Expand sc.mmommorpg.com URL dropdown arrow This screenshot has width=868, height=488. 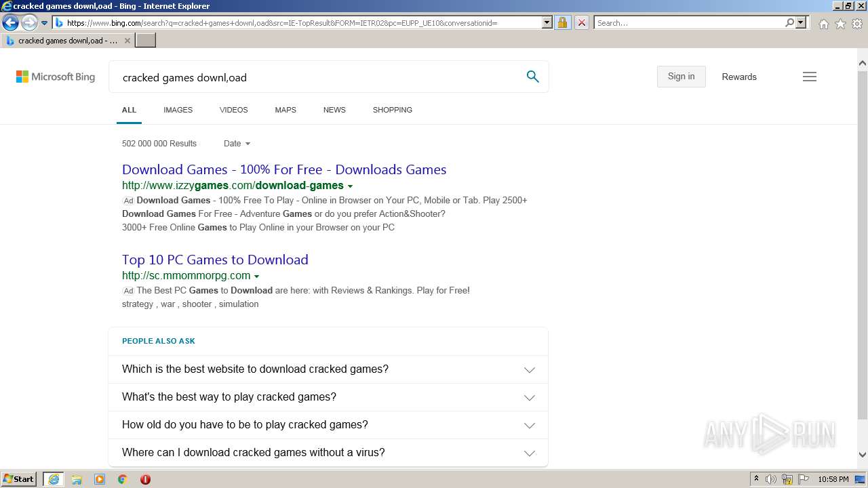(x=256, y=277)
